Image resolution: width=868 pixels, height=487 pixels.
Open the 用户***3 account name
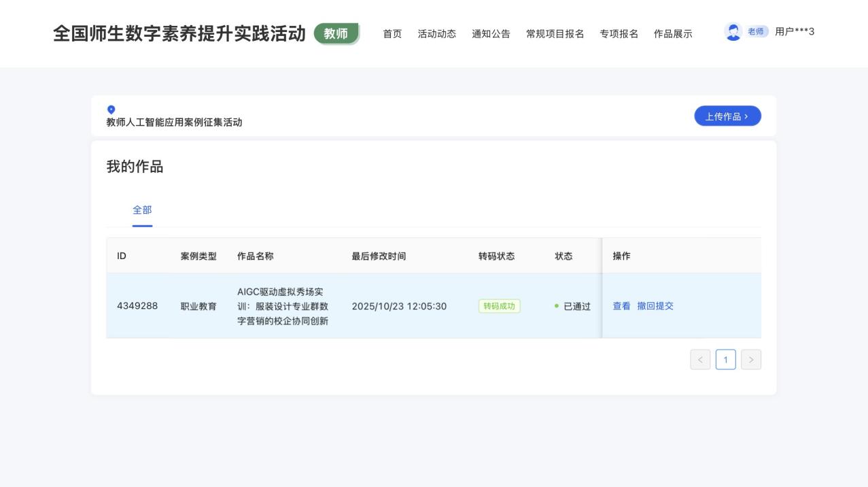pyautogui.click(x=795, y=32)
